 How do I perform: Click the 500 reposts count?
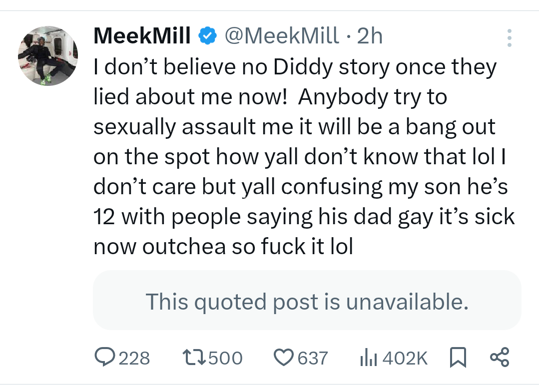tap(225, 358)
